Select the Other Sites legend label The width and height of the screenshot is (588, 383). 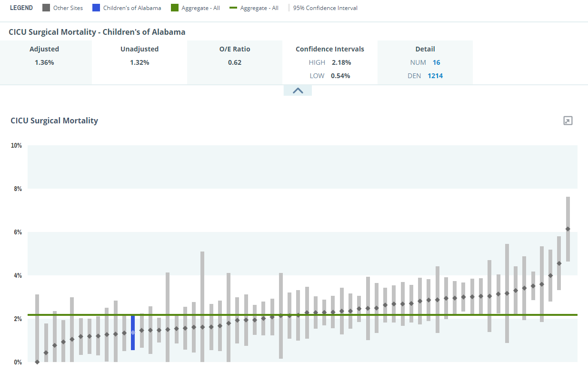pyautogui.click(x=68, y=8)
